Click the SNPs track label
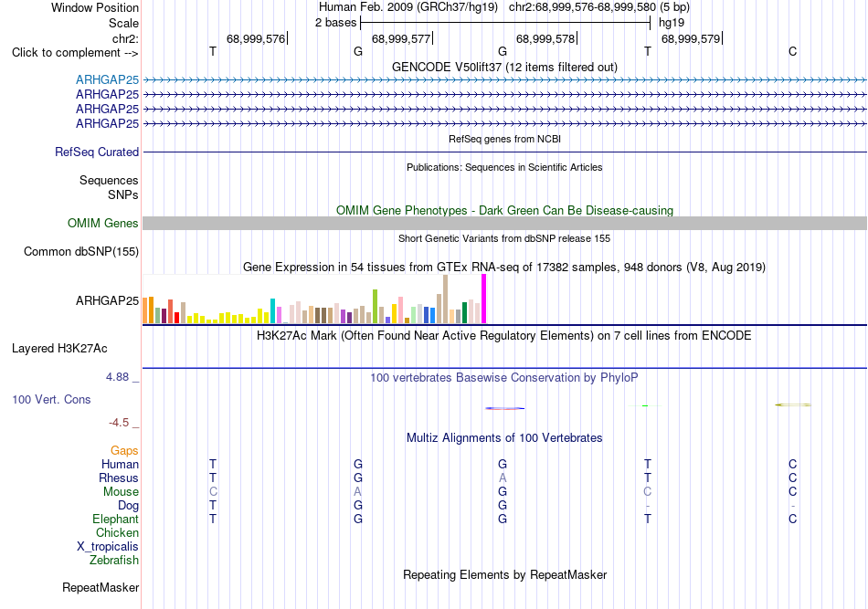This screenshot has width=868, height=609. [x=123, y=194]
